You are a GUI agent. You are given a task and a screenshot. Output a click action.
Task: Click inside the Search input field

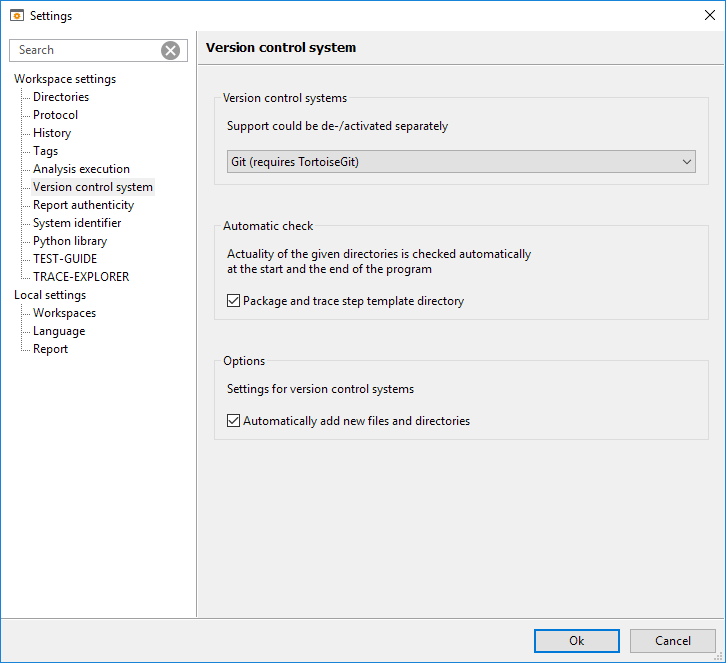click(x=85, y=51)
